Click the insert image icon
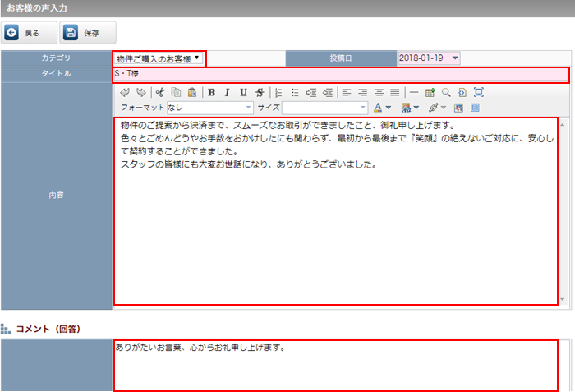575x392 pixels. 458,108
